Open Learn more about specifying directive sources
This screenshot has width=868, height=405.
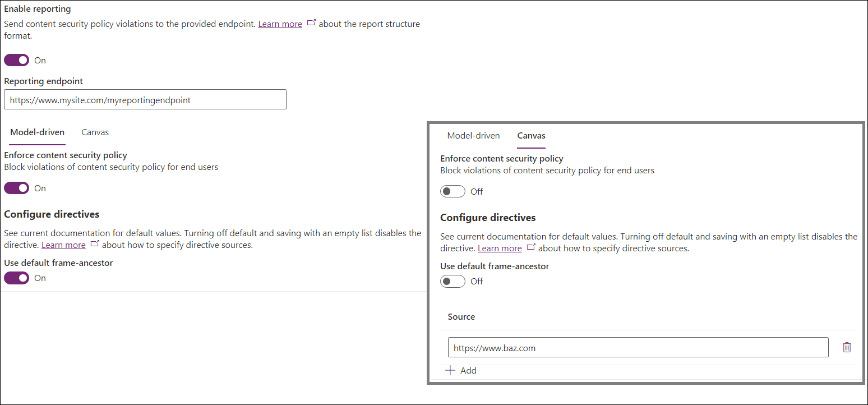tap(63, 245)
